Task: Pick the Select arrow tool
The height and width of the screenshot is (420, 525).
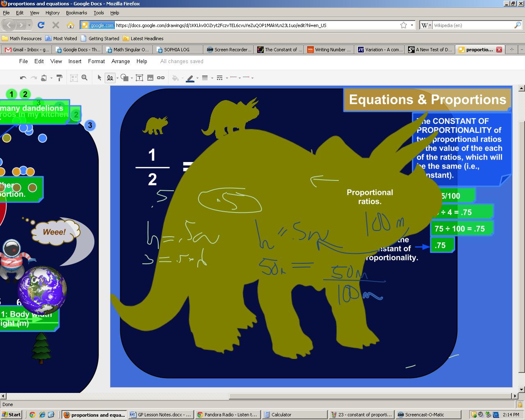Action: pos(99,77)
